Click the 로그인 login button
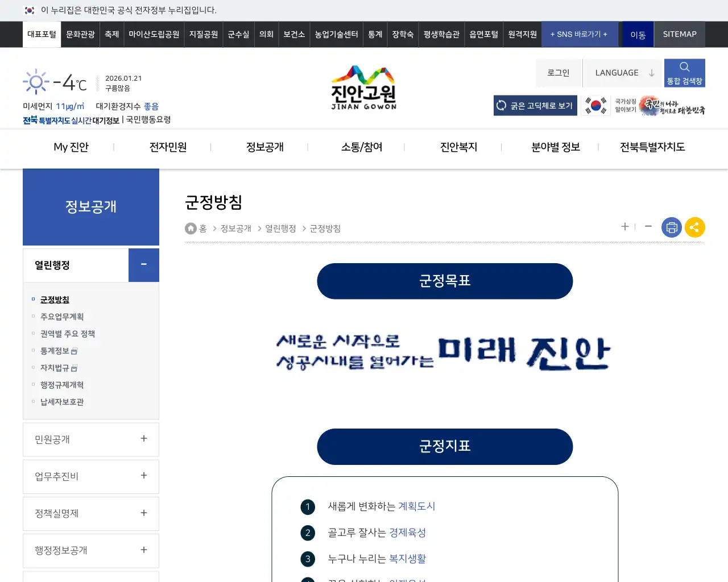This screenshot has width=728, height=582. click(x=559, y=72)
